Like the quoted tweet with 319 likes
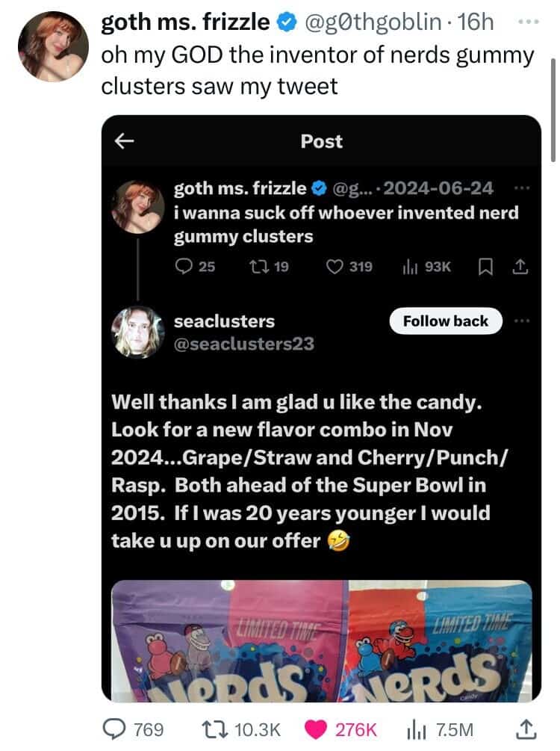The height and width of the screenshot is (751, 560). pos(334,266)
